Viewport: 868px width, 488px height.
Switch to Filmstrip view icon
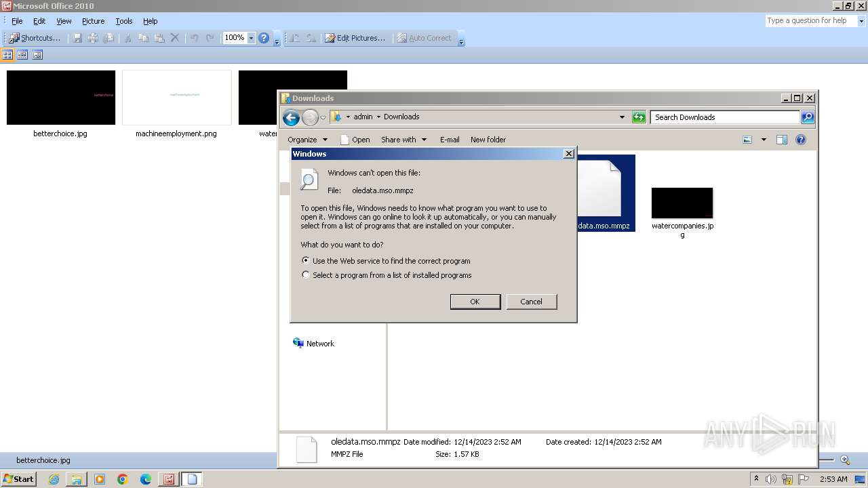pyautogui.click(x=22, y=55)
